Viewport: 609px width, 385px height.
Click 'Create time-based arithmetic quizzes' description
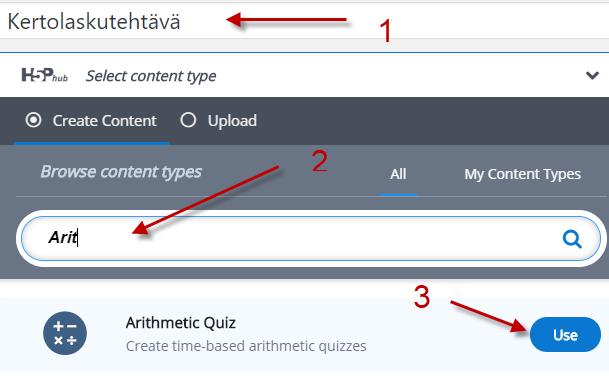tap(246, 346)
